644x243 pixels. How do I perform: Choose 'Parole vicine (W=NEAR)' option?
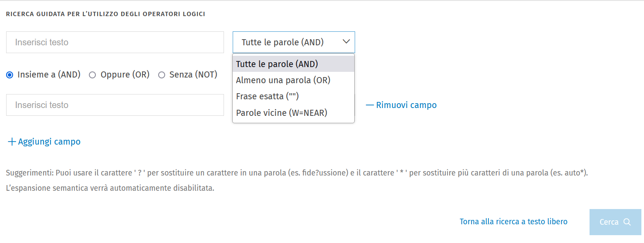tap(281, 113)
